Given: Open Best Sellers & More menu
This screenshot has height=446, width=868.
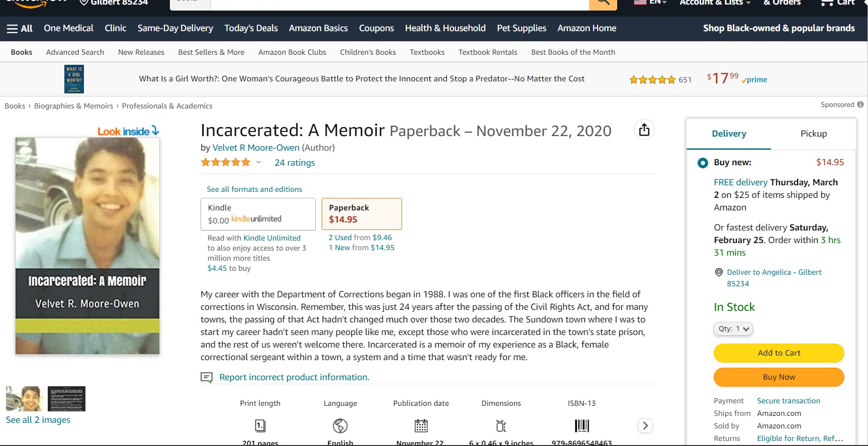Looking at the screenshot, I should (x=211, y=52).
